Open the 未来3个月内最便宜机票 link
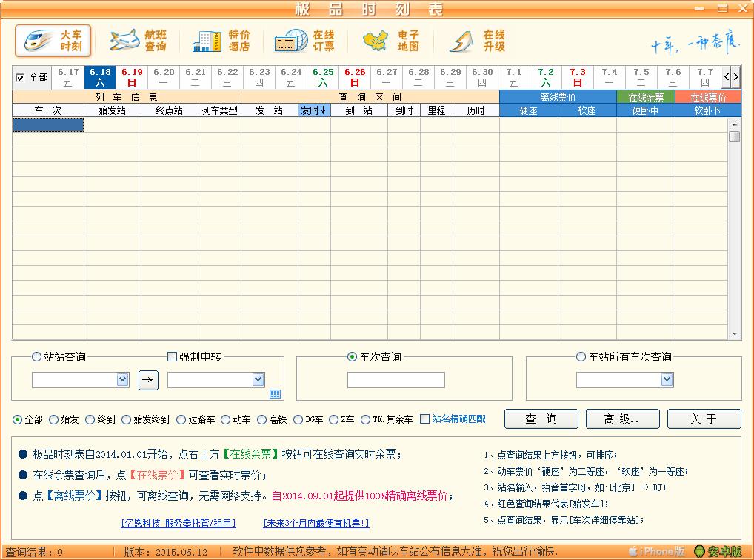 point(315,523)
